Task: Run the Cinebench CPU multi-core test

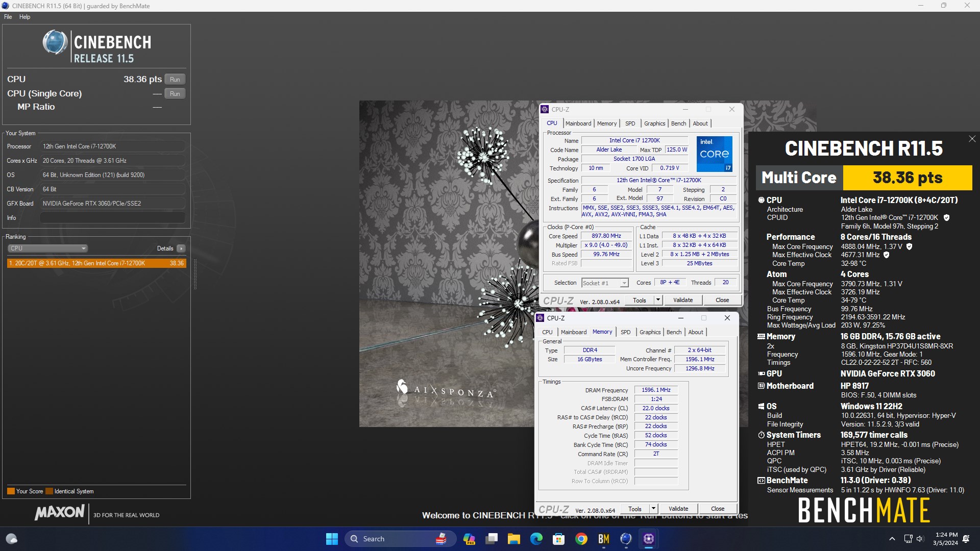Action: pos(175,79)
